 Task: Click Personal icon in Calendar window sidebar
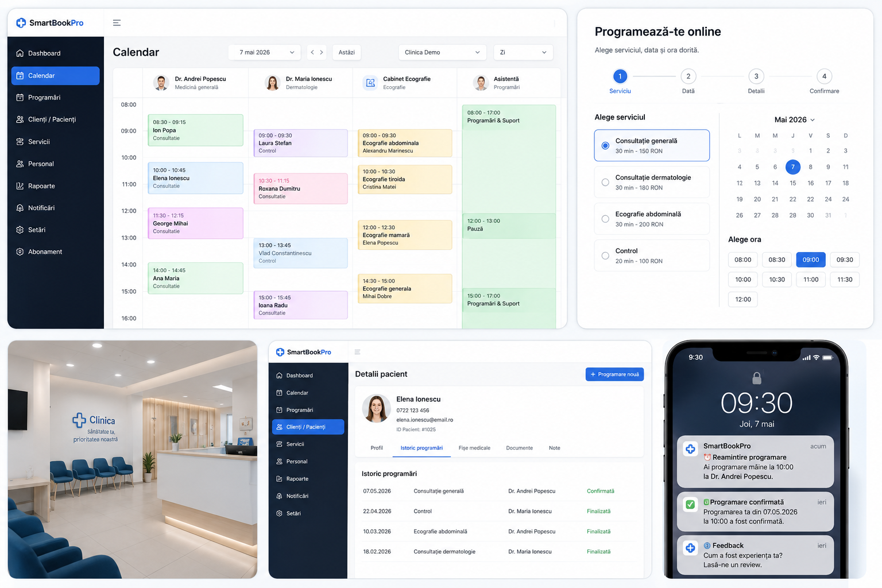(20, 164)
